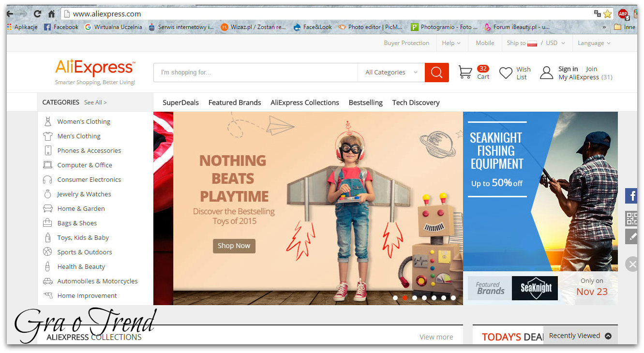
Task: Open My AliExpress link
Action: [579, 77]
